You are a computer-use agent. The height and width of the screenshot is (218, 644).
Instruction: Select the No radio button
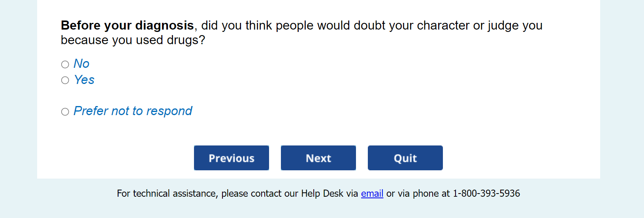tap(65, 64)
